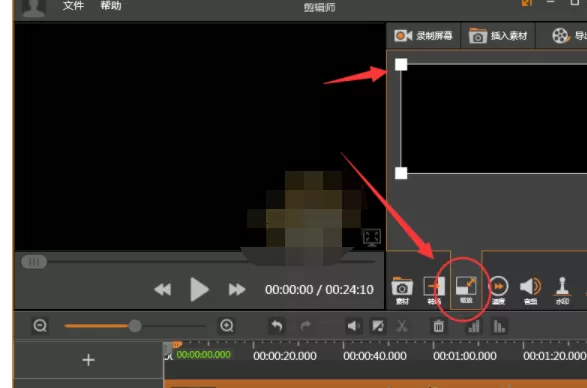Click top-left white handle of zoom frame

[x=401, y=64]
